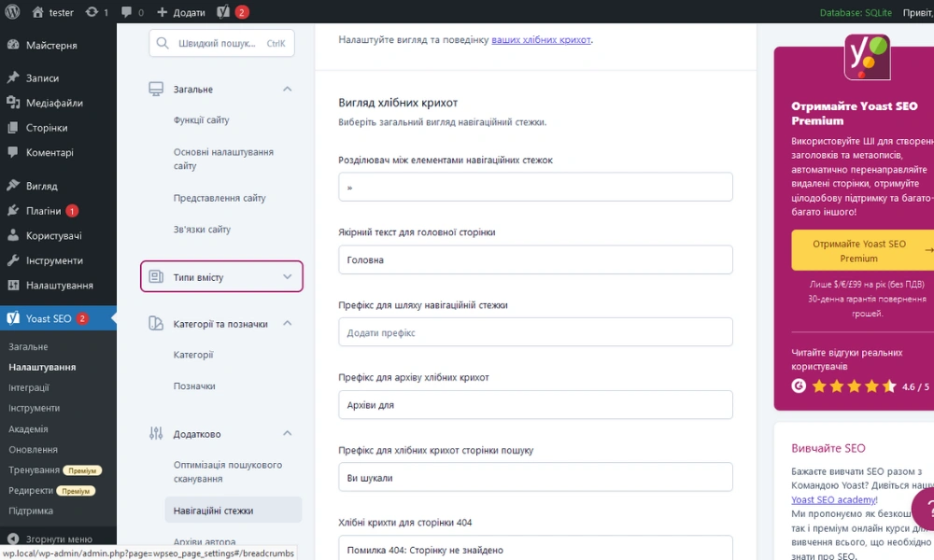Open the Yoast SEO academy link
934x560 pixels.
(832, 499)
